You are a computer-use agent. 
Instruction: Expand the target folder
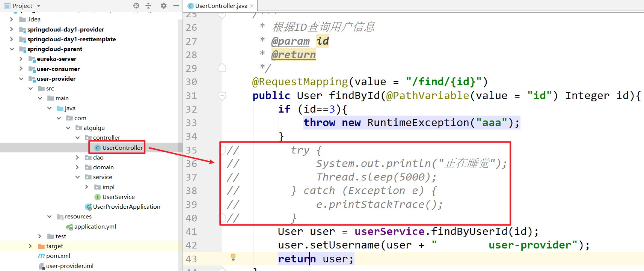30,246
